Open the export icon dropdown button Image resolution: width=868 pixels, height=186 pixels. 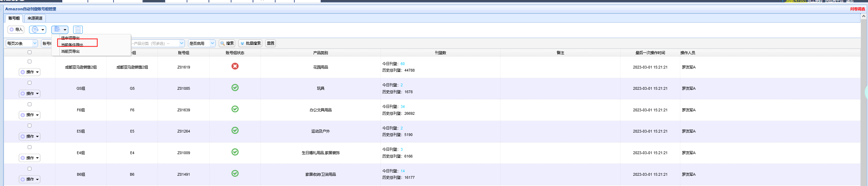[60, 30]
